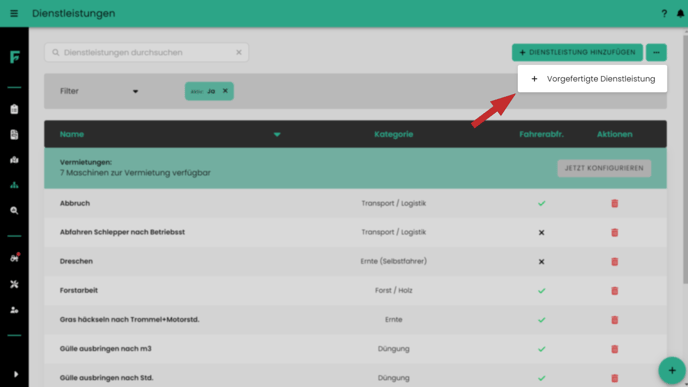This screenshot has width=688, height=387.
Task: Click Ernte (Selbstfahrer) category cell
Action: [394, 261]
